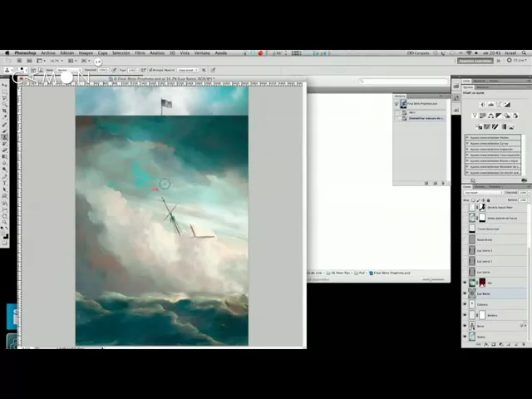
Task: Add a Color Balance adjustment icon
Action: (490, 116)
